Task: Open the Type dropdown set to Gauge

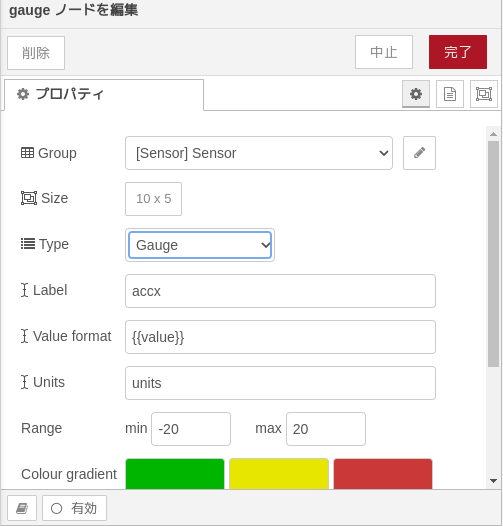Action: [200, 245]
